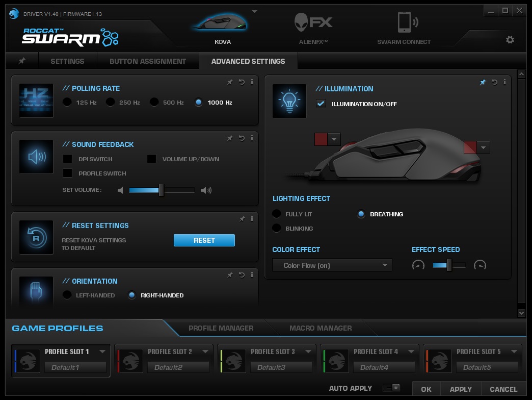The image size is (532, 400).
Task: Select Fully Lit lighting effect
Action: (x=277, y=214)
